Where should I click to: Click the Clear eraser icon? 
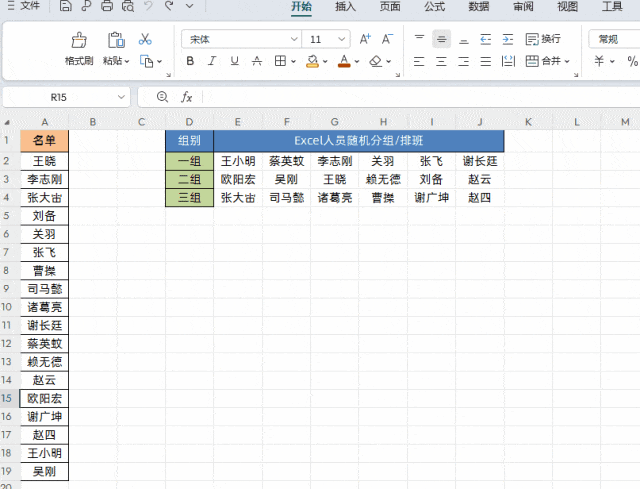tap(376, 61)
